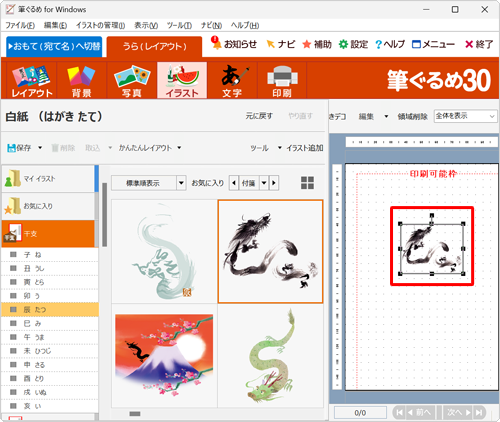Open 設定 settings gear
The width and height of the screenshot is (500, 422).
click(353, 44)
